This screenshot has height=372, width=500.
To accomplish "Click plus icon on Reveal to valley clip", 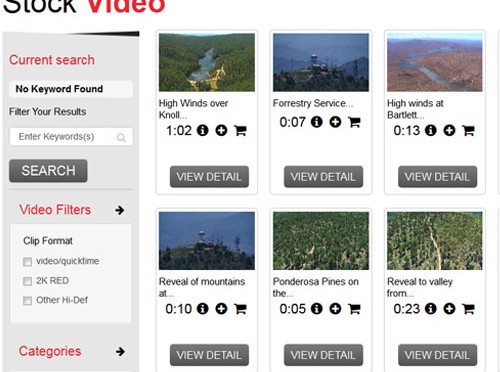I will point(449,309).
